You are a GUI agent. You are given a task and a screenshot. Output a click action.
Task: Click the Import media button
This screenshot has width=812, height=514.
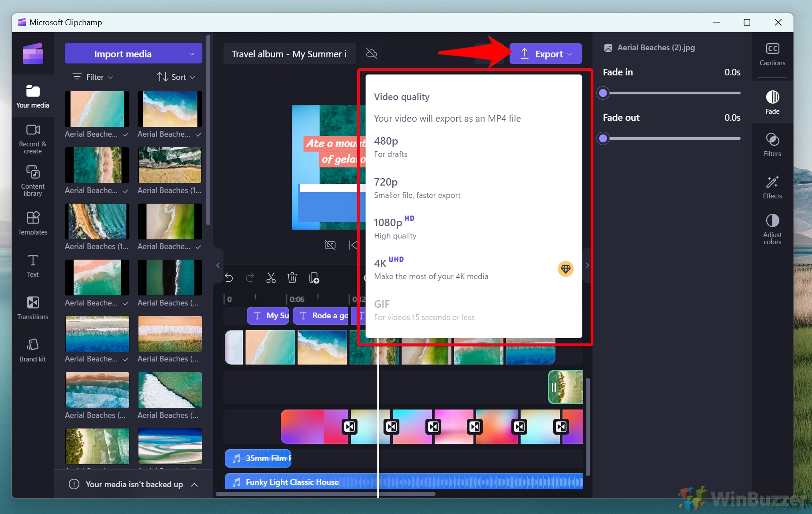tap(123, 54)
